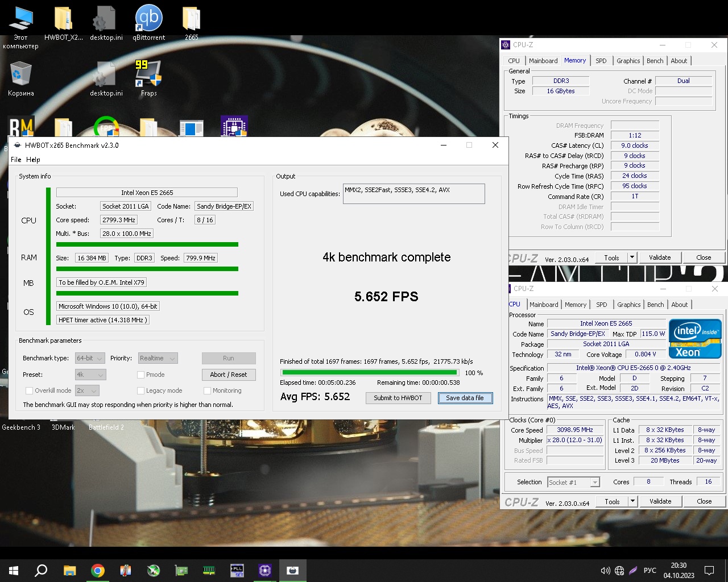Open Bench tab in lower CPU-Z
Screen dimensions: 728x582
coord(656,305)
